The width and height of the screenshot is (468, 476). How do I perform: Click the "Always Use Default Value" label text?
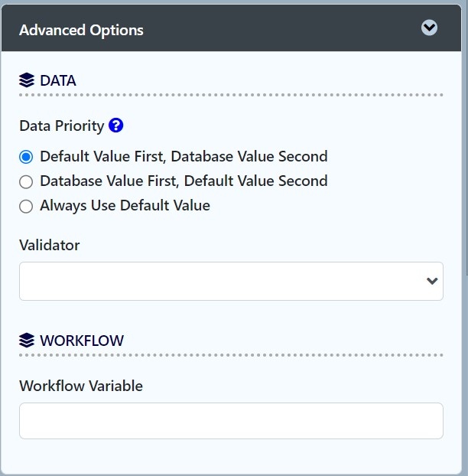click(x=125, y=206)
